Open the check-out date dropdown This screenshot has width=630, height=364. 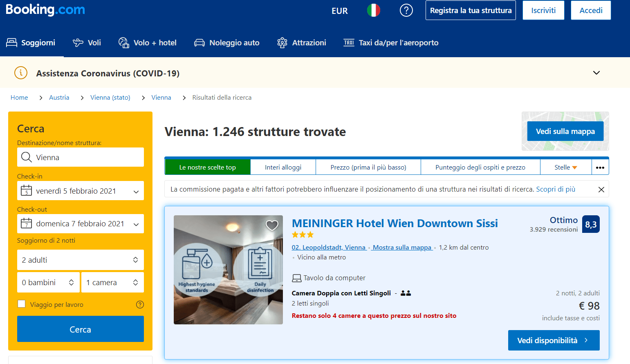pyautogui.click(x=81, y=224)
